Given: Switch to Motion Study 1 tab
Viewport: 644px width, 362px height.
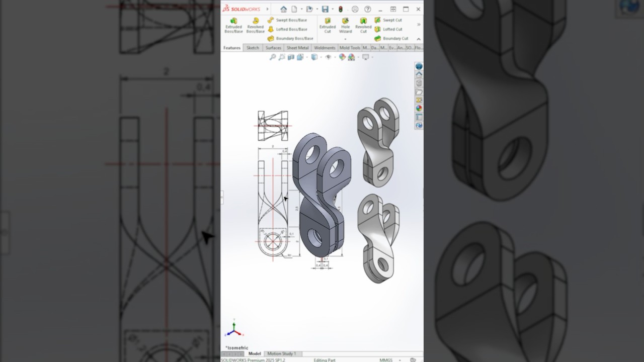Looking at the screenshot, I should (x=281, y=353).
